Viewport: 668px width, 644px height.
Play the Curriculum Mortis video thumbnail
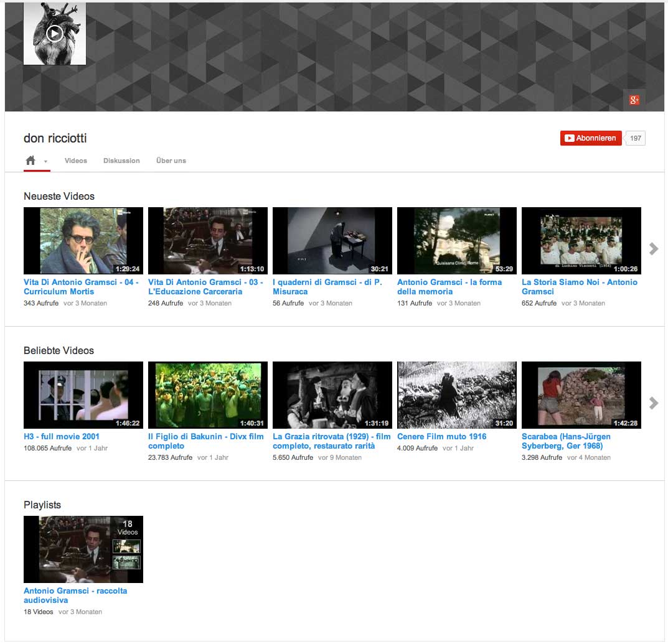(x=83, y=240)
